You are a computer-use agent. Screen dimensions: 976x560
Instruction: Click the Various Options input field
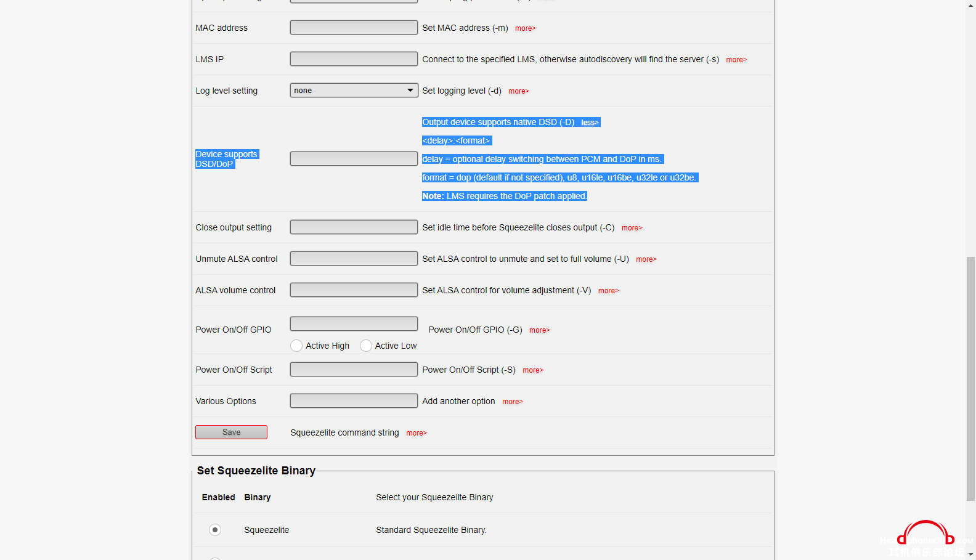(x=354, y=401)
